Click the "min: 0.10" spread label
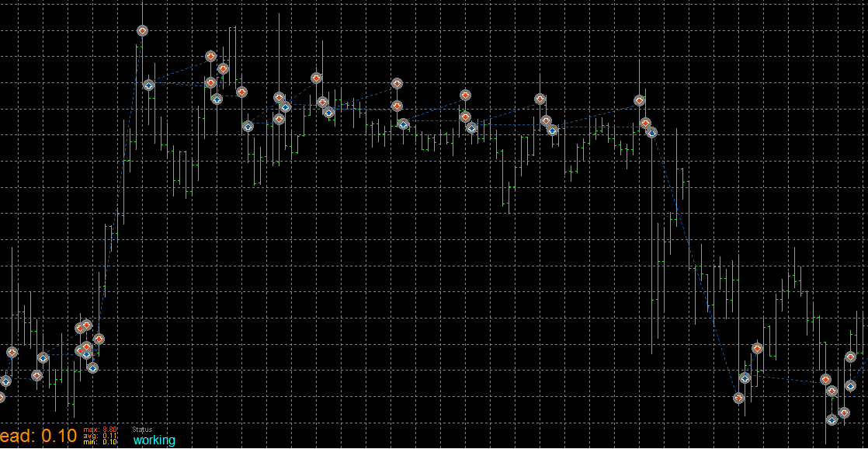Screen dimensions: 868x449 tap(100, 441)
